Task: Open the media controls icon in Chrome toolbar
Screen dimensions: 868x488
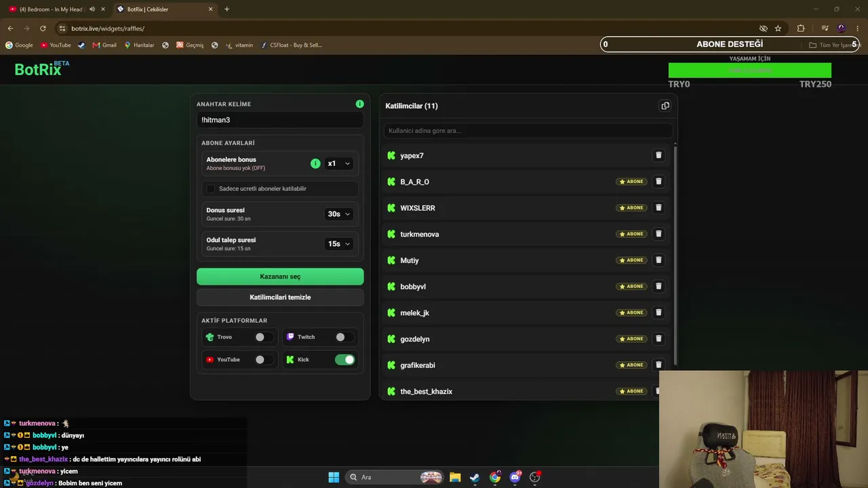Action: point(825,28)
